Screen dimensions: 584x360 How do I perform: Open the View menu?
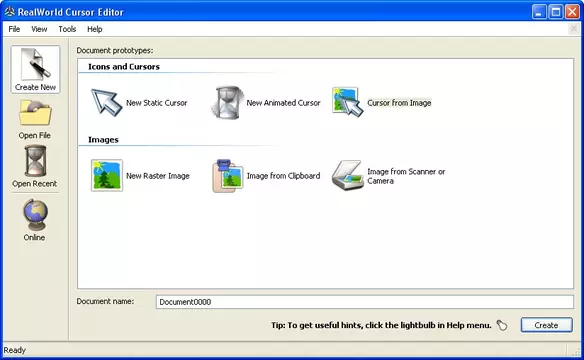point(39,29)
